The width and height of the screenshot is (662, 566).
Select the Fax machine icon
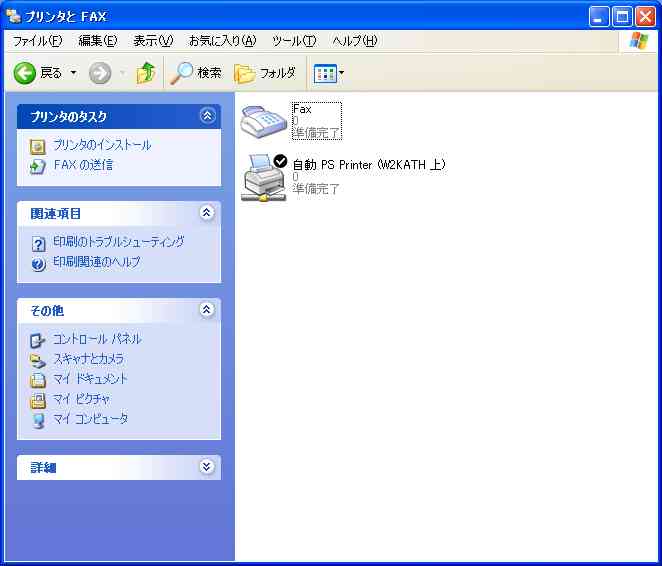pyautogui.click(x=264, y=122)
